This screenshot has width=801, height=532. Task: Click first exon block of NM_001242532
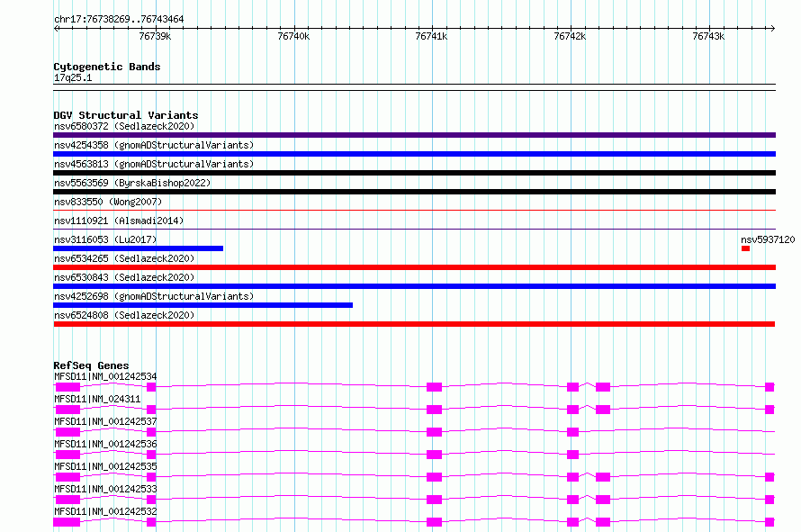coord(67,522)
